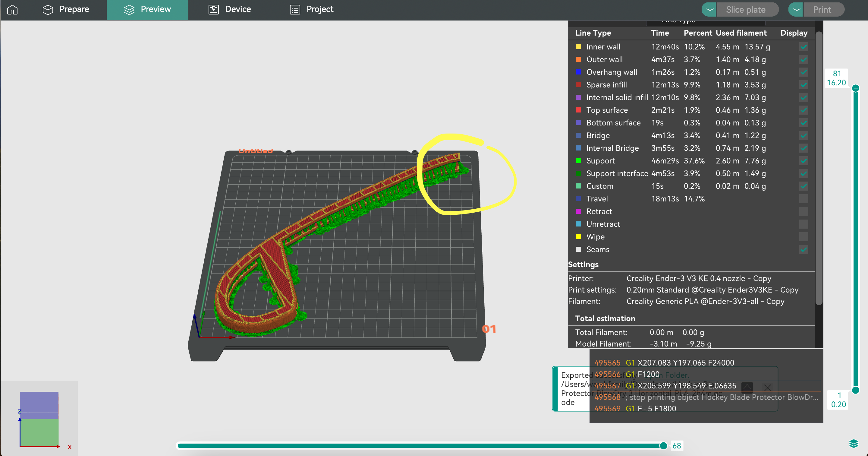This screenshot has width=868, height=456.
Task: Close the G-code viewer with its X icon
Action: pyautogui.click(x=768, y=388)
